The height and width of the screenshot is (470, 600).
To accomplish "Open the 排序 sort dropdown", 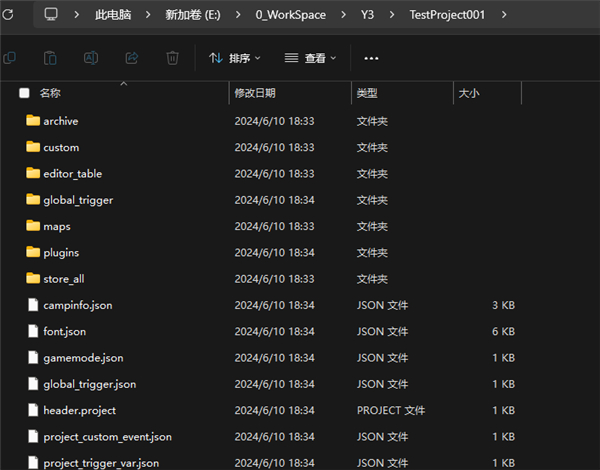I will pyautogui.click(x=234, y=59).
